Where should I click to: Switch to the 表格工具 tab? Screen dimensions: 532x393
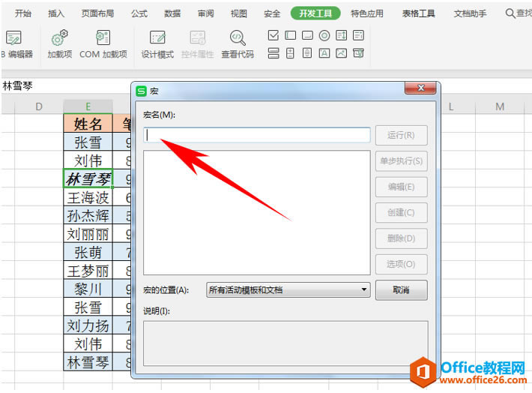click(419, 13)
